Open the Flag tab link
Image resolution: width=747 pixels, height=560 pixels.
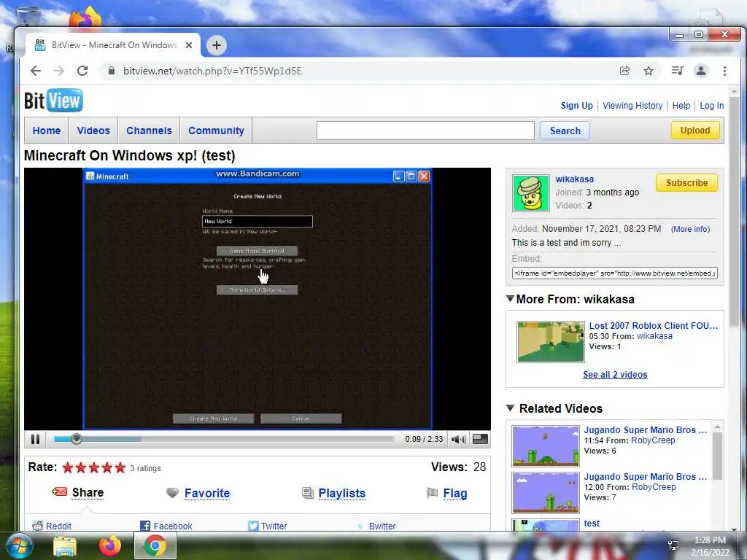click(455, 494)
